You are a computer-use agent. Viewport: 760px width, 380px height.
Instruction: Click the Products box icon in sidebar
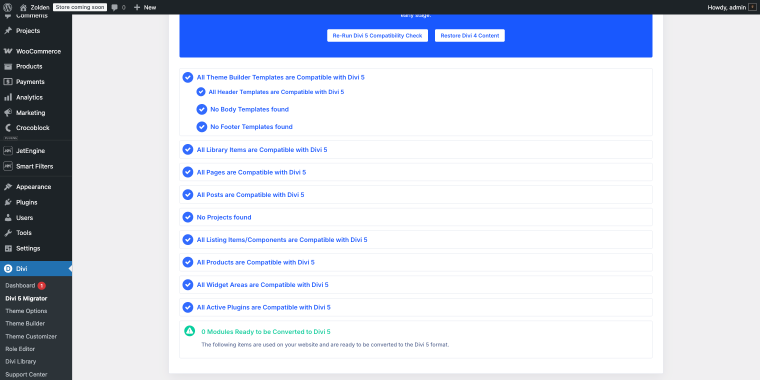(8, 66)
